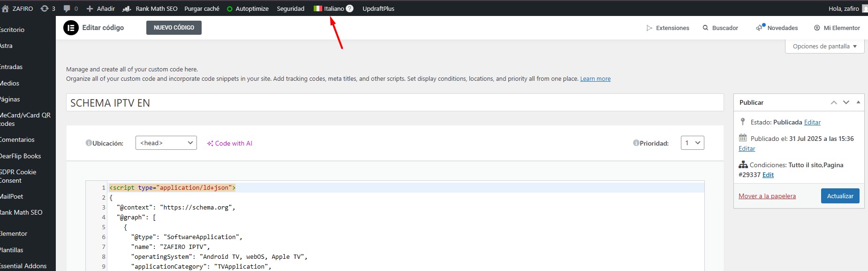Click the info icon next to Ubicación
The height and width of the screenshot is (271, 868).
click(x=89, y=143)
